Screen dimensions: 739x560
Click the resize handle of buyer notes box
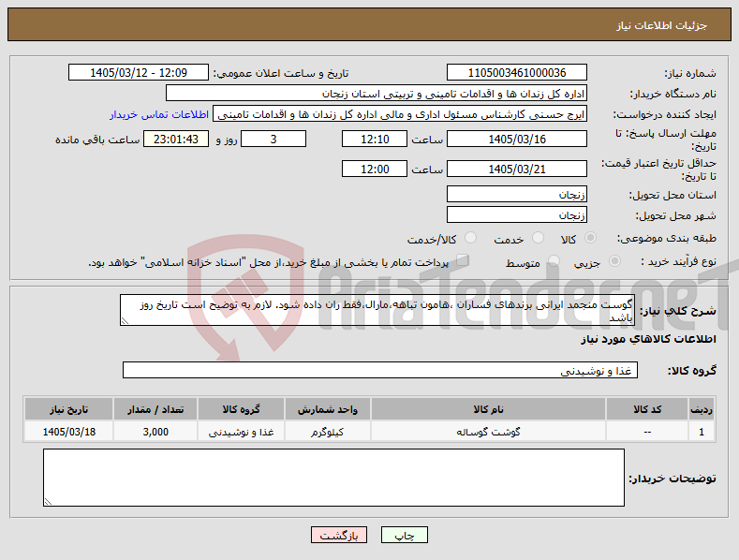click(x=48, y=502)
